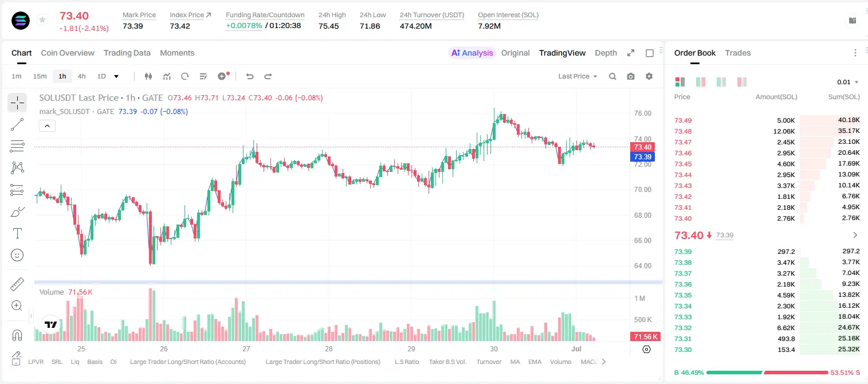The height and width of the screenshot is (384, 868).
Task: Select the text annotation tool
Action: click(17, 233)
